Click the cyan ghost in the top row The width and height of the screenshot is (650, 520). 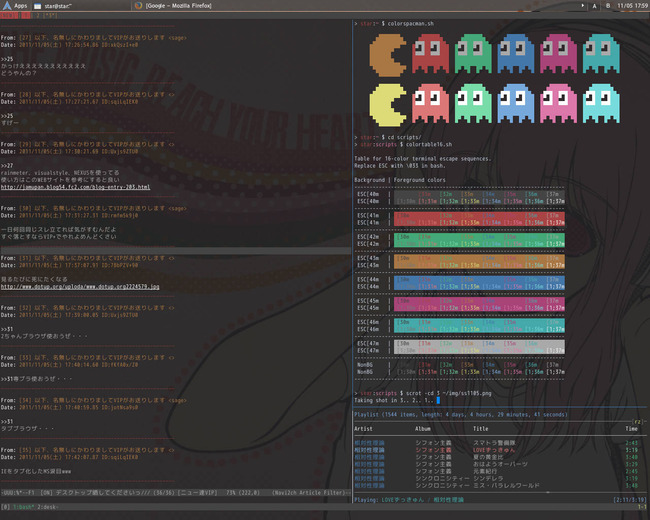[602, 54]
